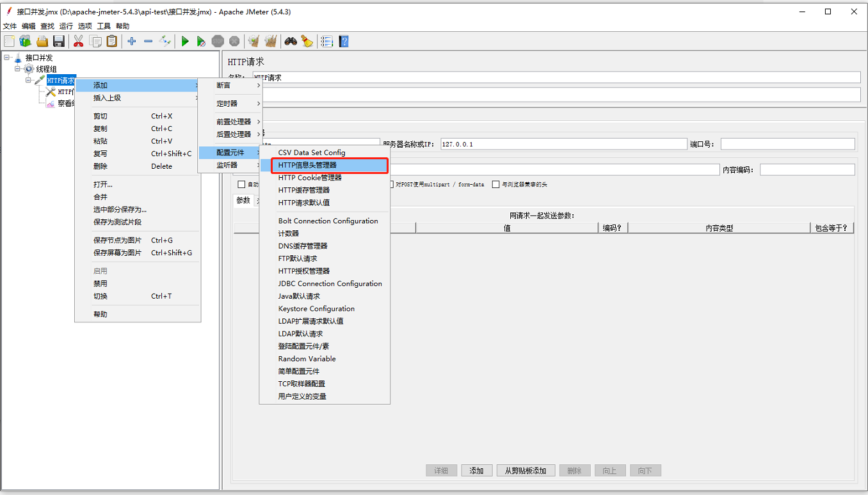The image size is (868, 495).
Task: Click the New test plan toolbar icon
Action: pos(9,42)
